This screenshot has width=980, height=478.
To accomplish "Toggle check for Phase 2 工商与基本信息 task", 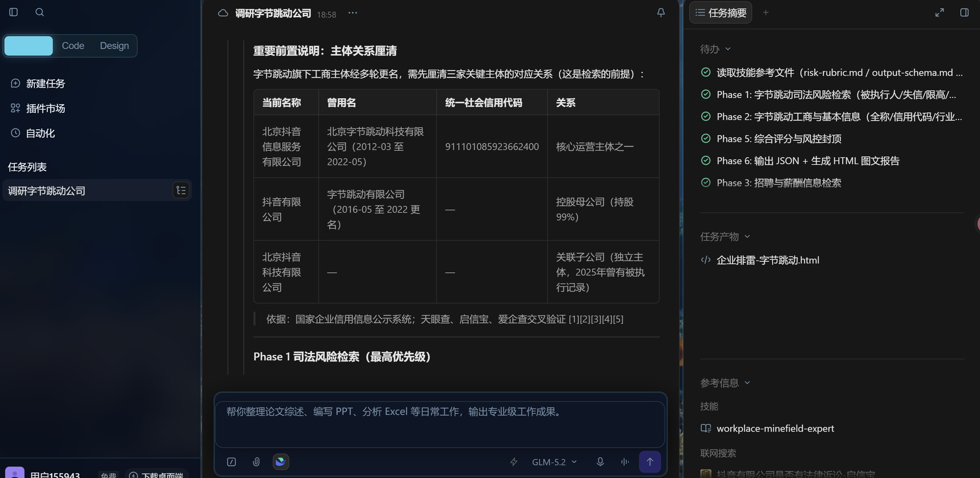I will pos(706,116).
